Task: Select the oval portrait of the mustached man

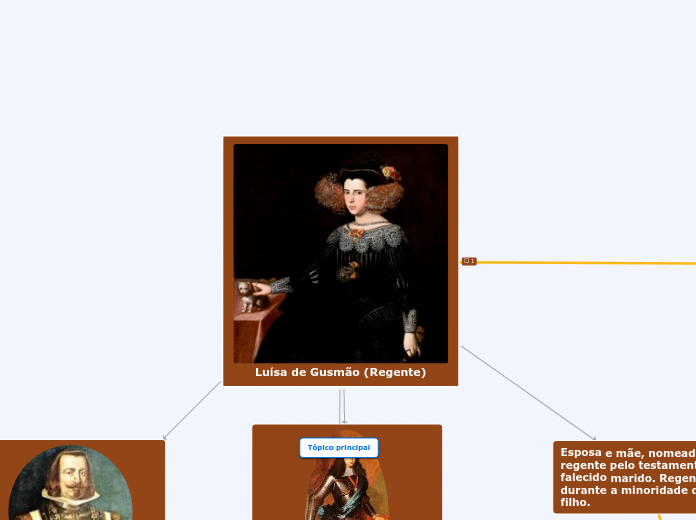Action: pyautogui.click(x=71, y=483)
